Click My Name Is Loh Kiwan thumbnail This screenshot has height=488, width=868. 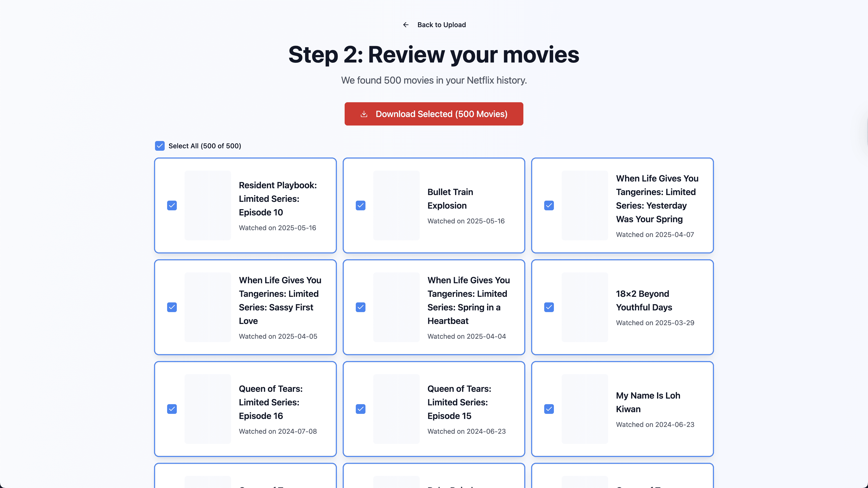coord(585,409)
